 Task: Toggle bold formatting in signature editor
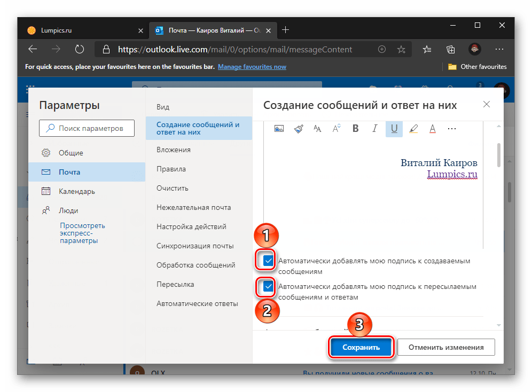[356, 129]
